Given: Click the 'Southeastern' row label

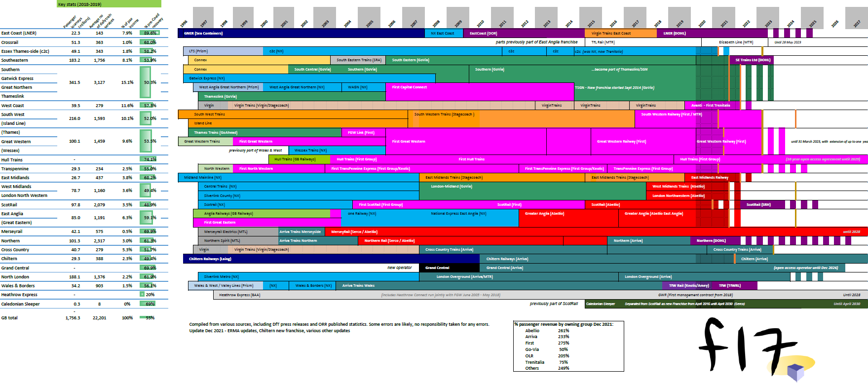Looking at the screenshot, I should tap(15, 60).
